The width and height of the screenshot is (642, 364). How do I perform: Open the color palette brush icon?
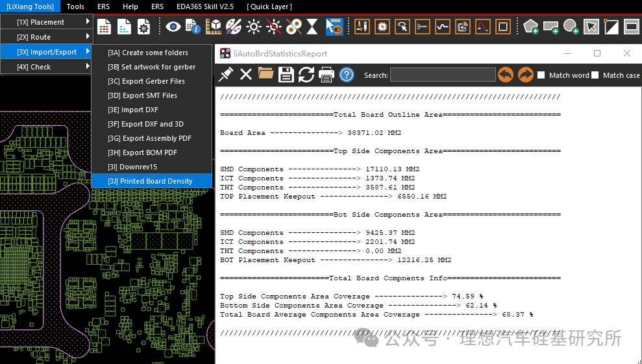coord(234,27)
